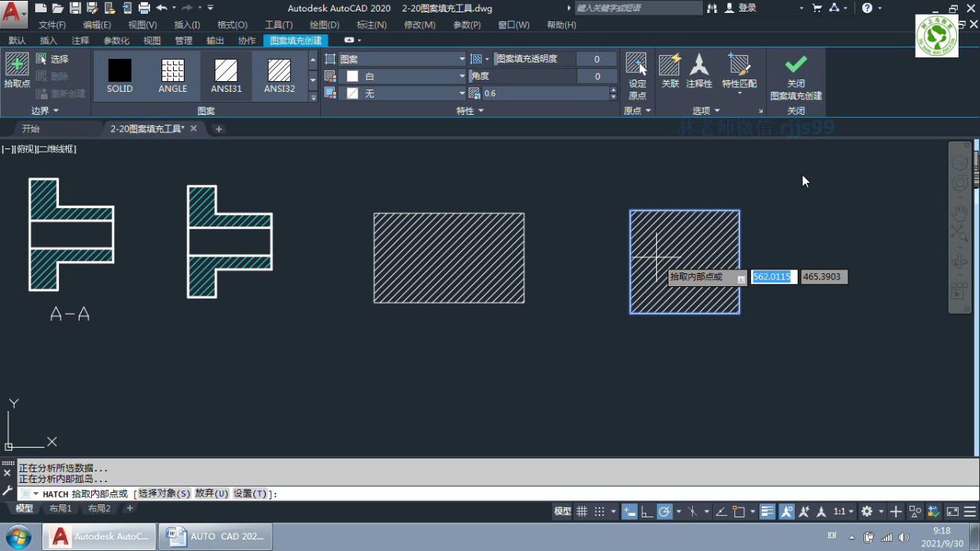Open the background color 无 dropdown
This screenshot has width=980, height=551.
click(x=402, y=93)
